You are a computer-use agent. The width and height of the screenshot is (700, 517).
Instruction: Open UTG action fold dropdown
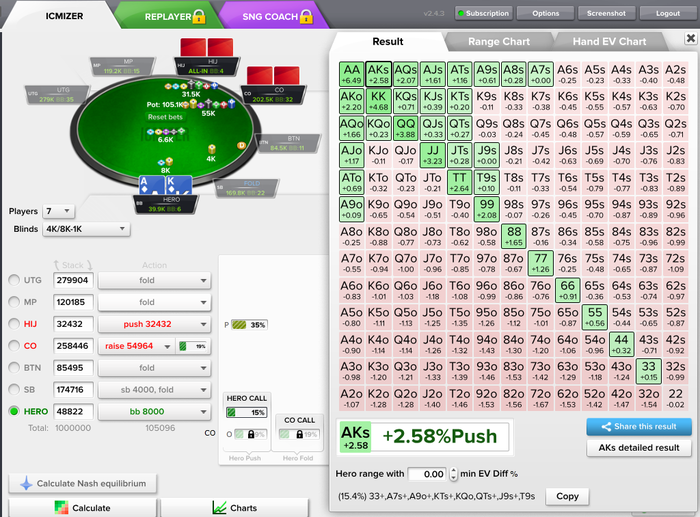click(x=154, y=280)
